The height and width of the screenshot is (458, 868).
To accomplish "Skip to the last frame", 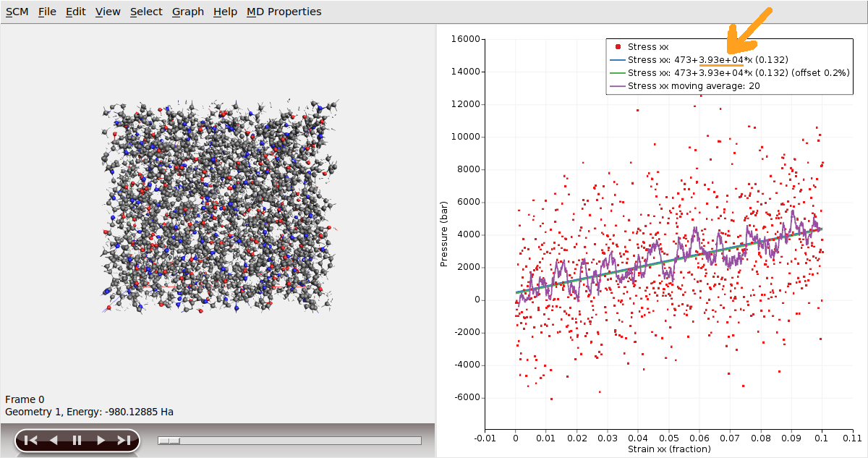I will 124,440.
